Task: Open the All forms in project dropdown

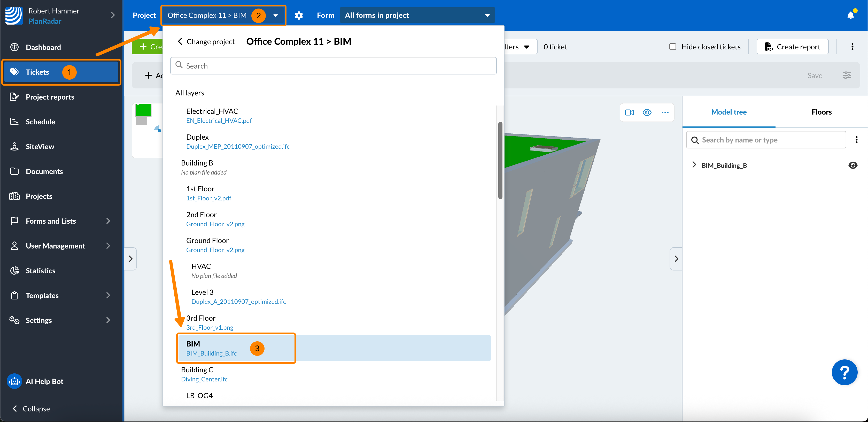Action: (417, 16)
